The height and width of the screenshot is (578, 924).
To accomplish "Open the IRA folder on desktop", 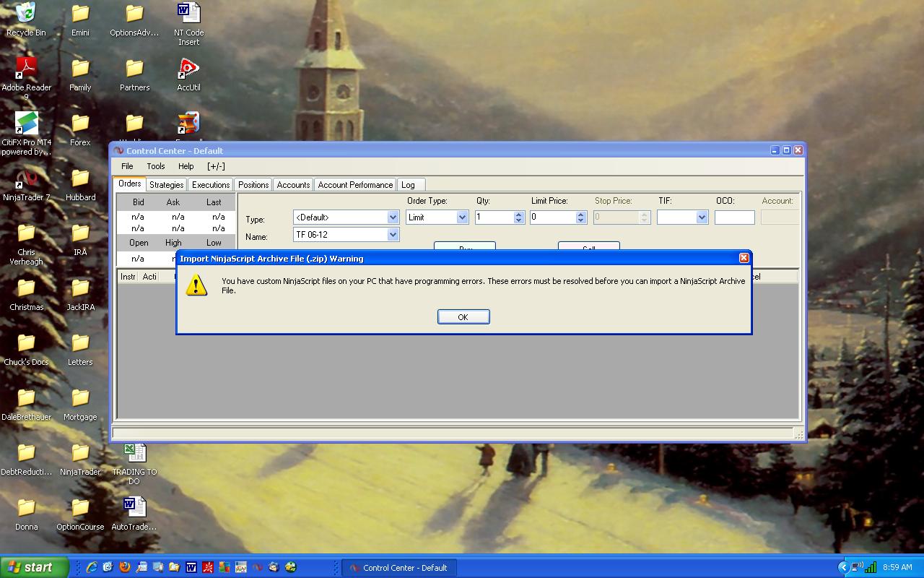I will coord(80,240).
